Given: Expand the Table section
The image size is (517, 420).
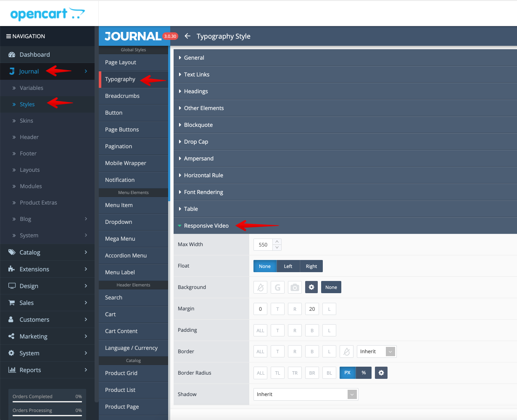Looking at the screenshot, I should 345,209.
